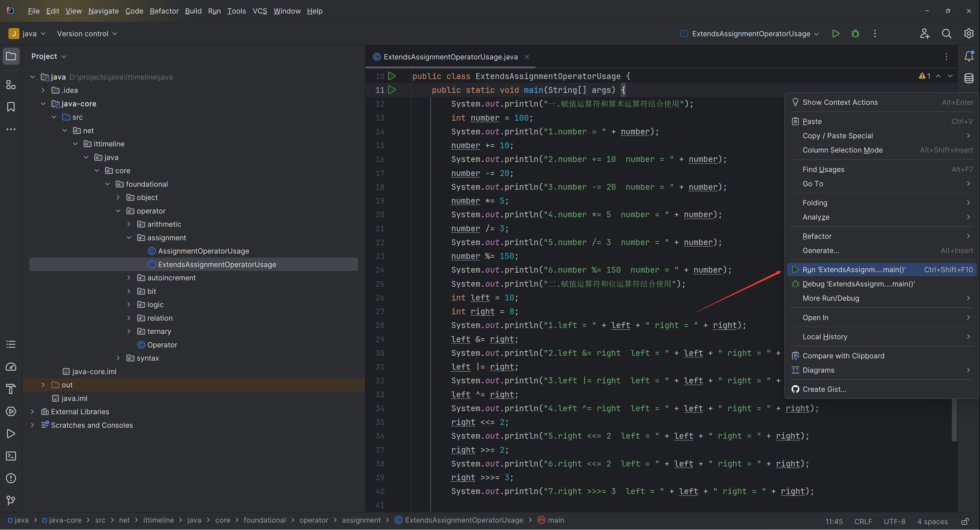Open the Services tool window icon

point(11,411)
